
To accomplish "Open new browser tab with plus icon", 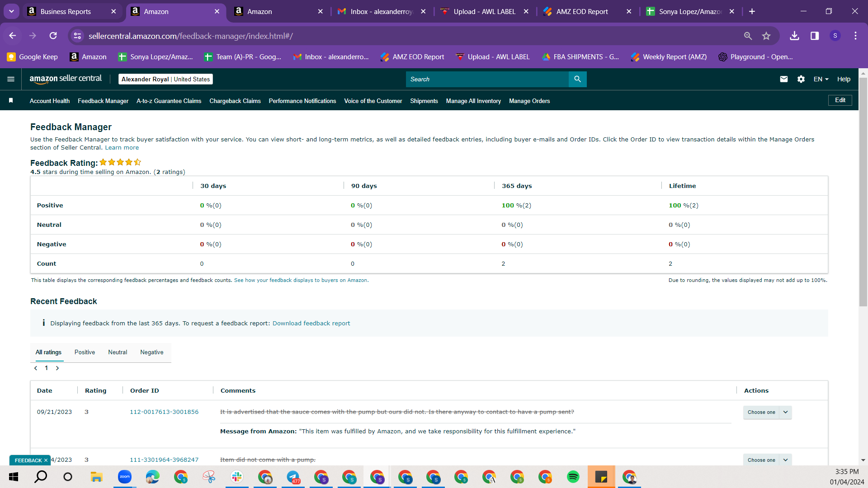I will (x=752, y=11).
